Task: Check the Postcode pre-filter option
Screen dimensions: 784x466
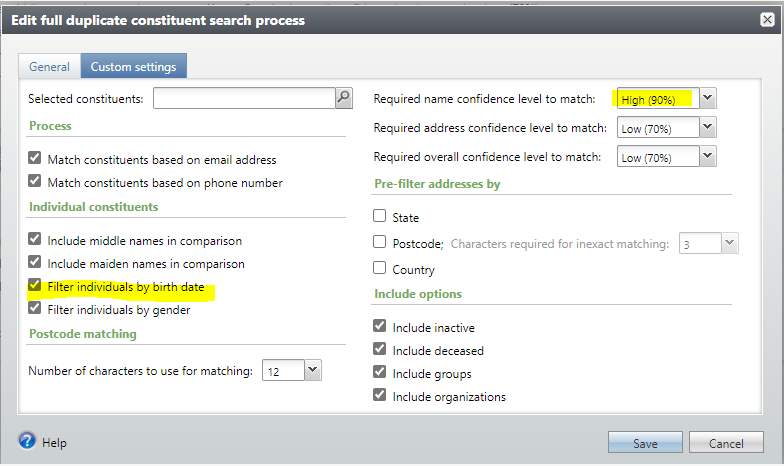Action: pyautogui.click(x=380, y=242)
